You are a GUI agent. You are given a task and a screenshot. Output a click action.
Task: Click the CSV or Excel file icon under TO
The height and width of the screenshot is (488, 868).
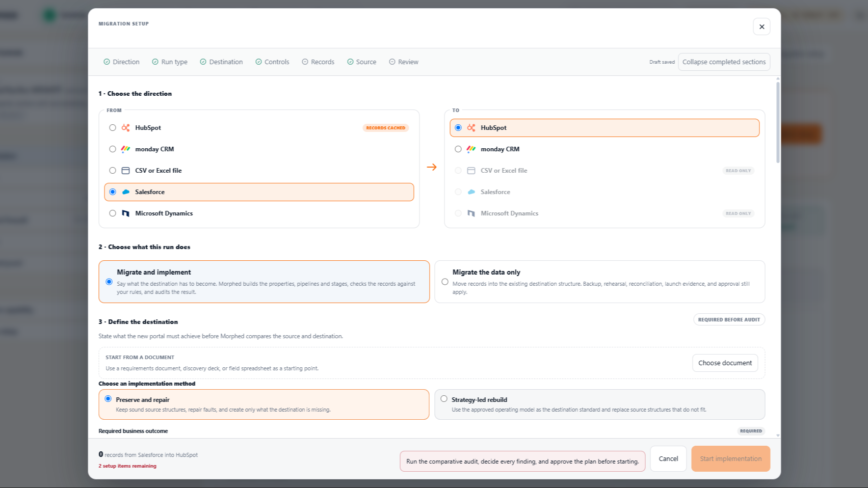(471, 171)
